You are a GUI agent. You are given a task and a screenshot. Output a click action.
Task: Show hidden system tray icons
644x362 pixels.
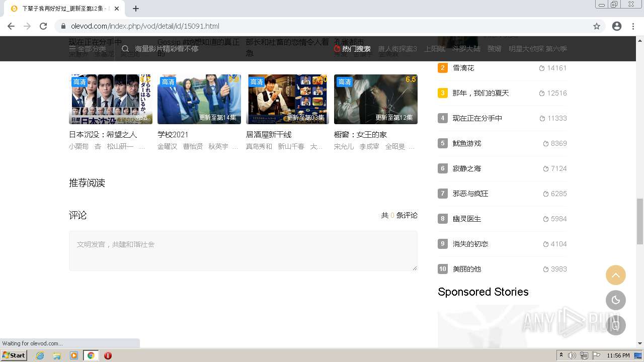[x=561, y=355]
